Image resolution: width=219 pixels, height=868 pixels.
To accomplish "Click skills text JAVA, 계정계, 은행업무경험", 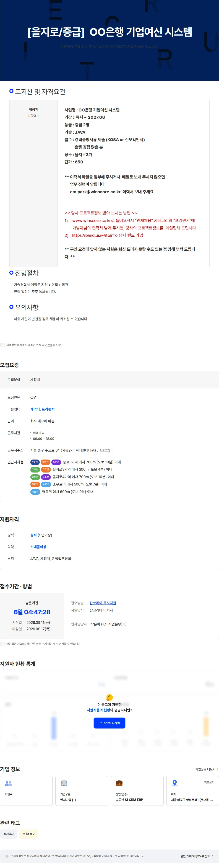I will (51, 559).
